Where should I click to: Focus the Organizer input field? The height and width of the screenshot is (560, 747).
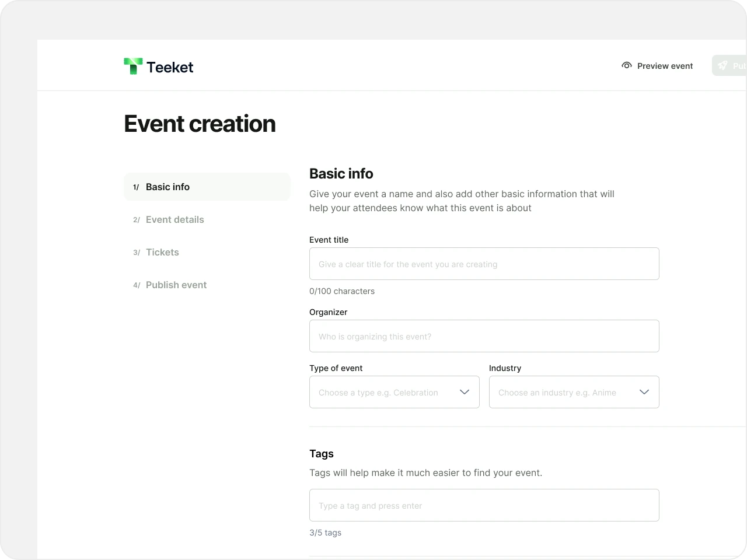tap(484, 336)
